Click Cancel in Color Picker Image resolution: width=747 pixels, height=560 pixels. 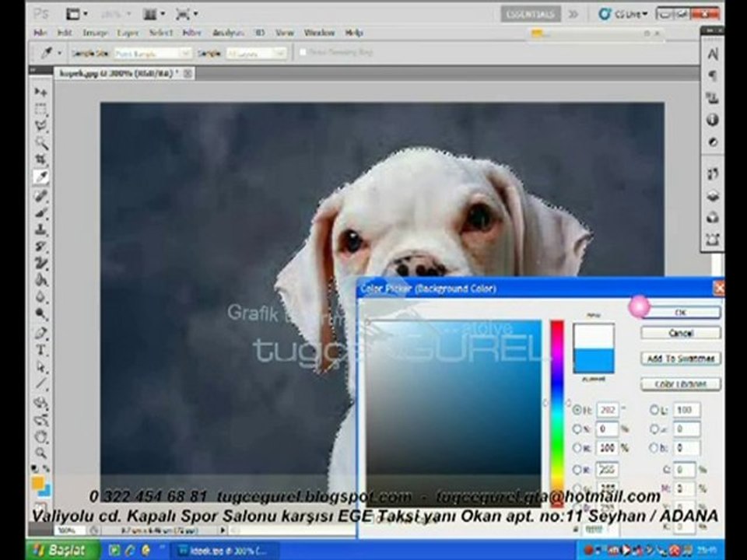coord(681,333)
